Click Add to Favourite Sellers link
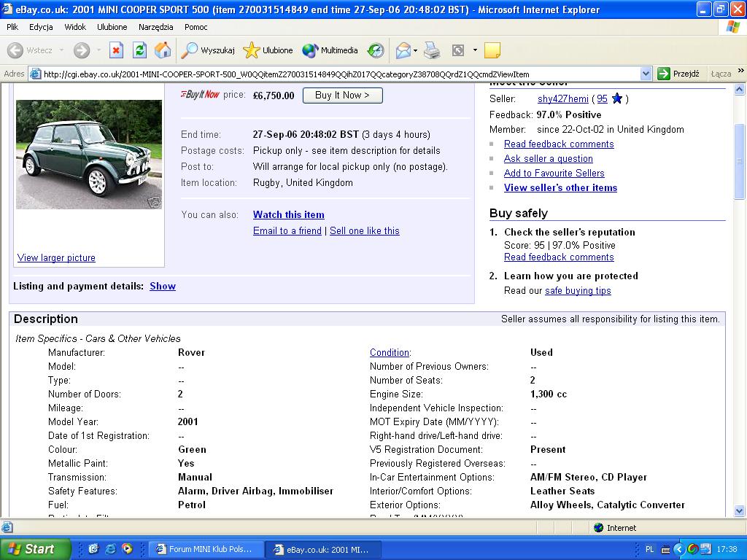The width and height of the screenshot is (747, 560). (x=554, y=174)
